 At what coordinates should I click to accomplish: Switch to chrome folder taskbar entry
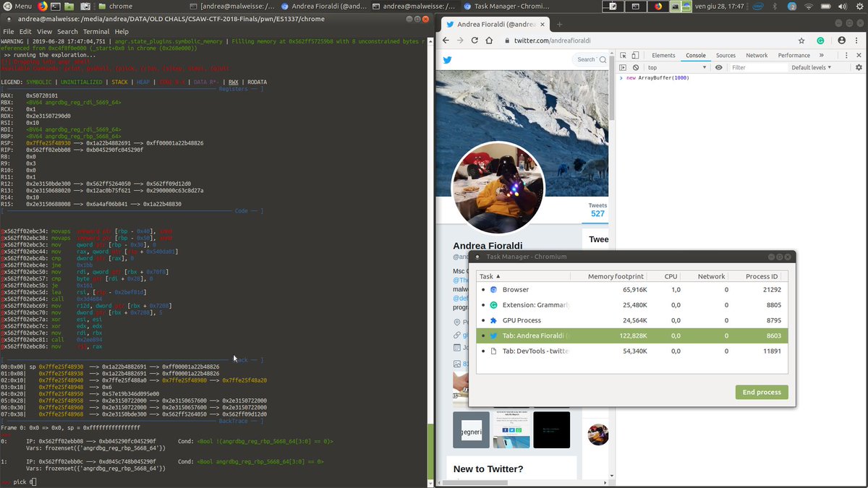click(116, 6)
